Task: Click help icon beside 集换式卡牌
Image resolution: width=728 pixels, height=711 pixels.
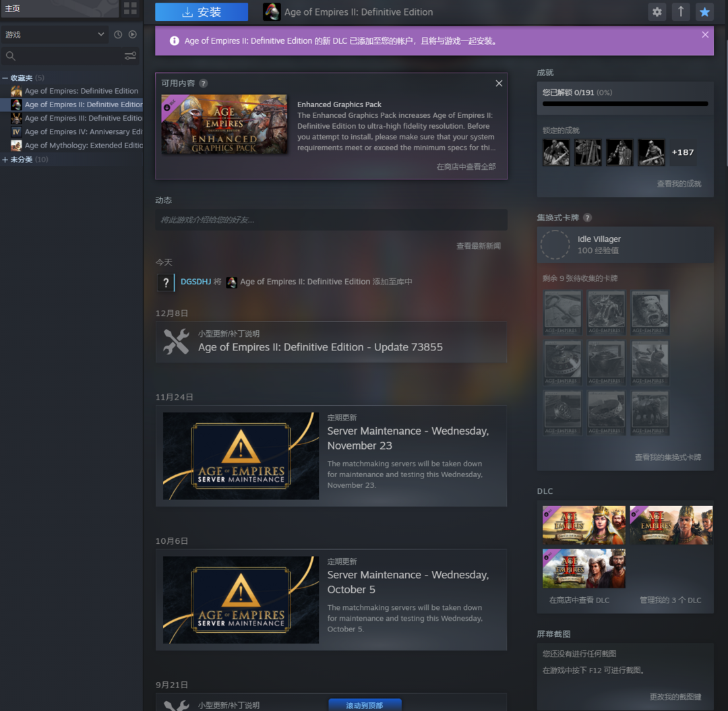Action: coord(587,218)
